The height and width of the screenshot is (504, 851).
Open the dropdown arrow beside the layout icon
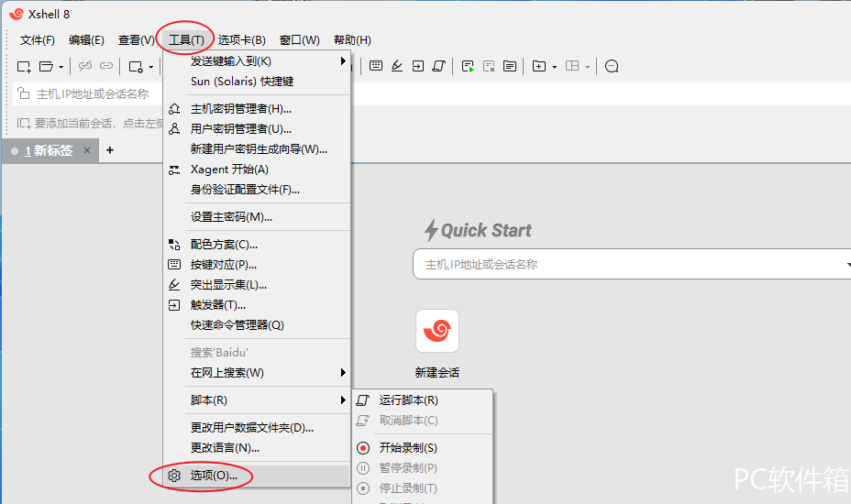[x=587, y=67]
